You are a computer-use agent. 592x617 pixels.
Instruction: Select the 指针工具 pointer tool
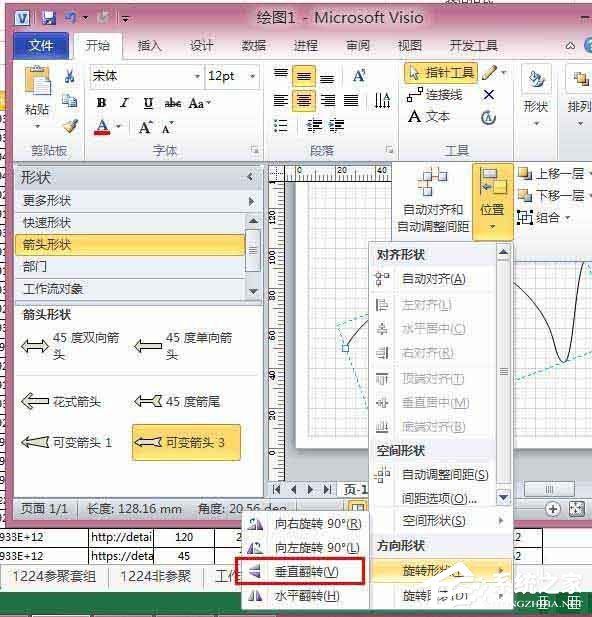coord(441,73)
